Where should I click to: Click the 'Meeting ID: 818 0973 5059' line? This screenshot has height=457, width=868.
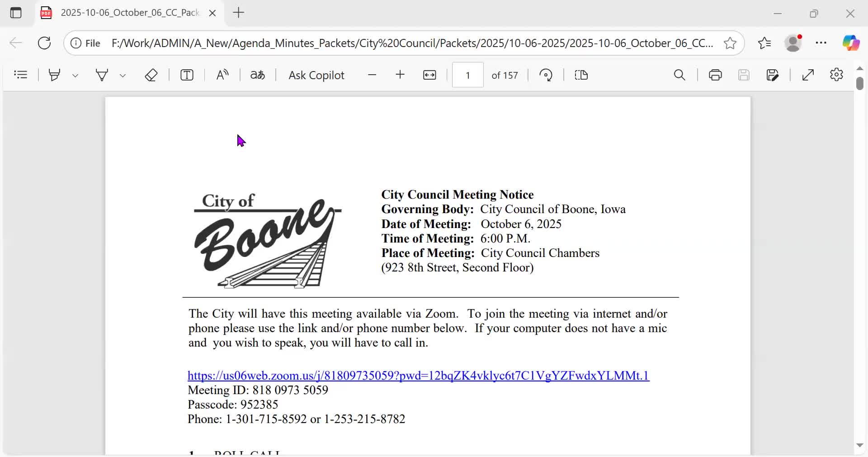coord(258,390)
